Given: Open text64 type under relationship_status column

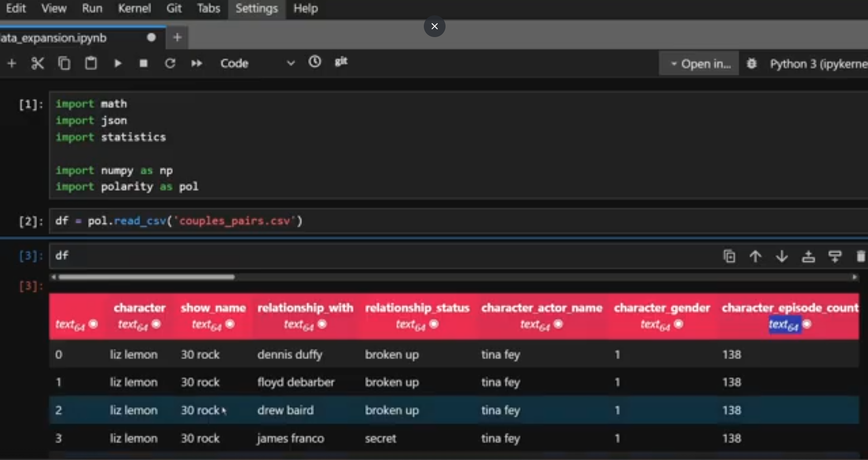Looking at the screenshot, I should coord(411,325).
